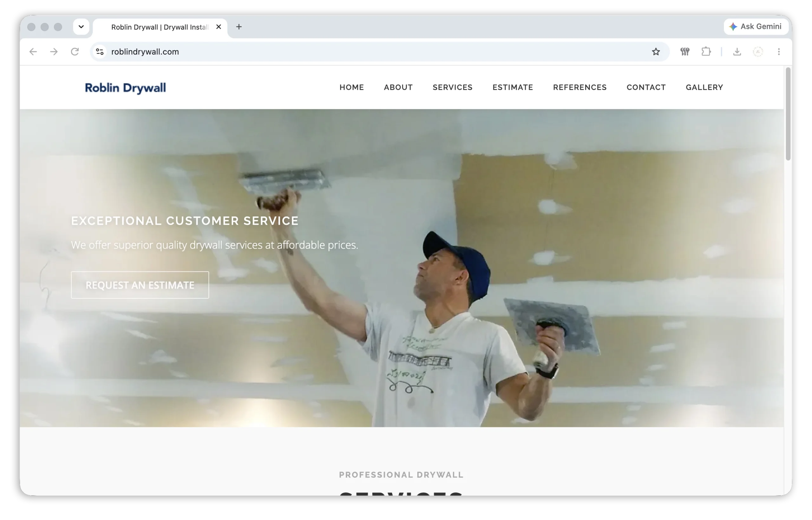Open the CONTACT page link
Screen dimensions: 812x520
[646, 87]
